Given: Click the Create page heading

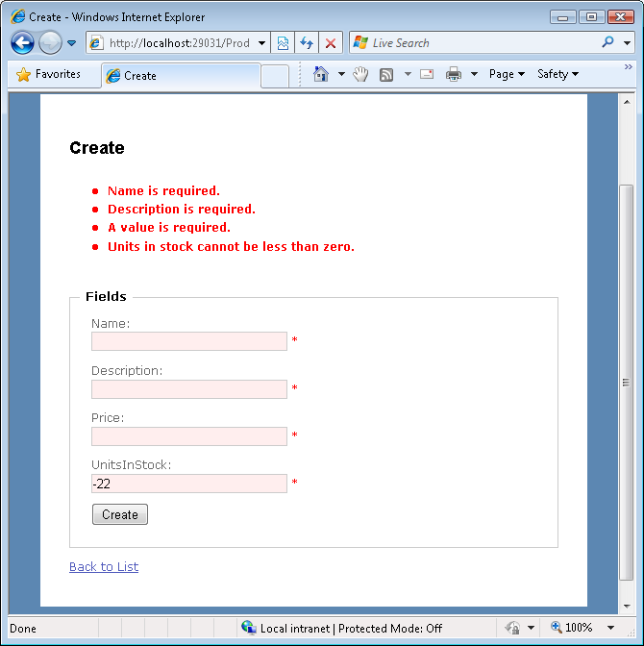Looking at the screenshot, I should (97, 148).
